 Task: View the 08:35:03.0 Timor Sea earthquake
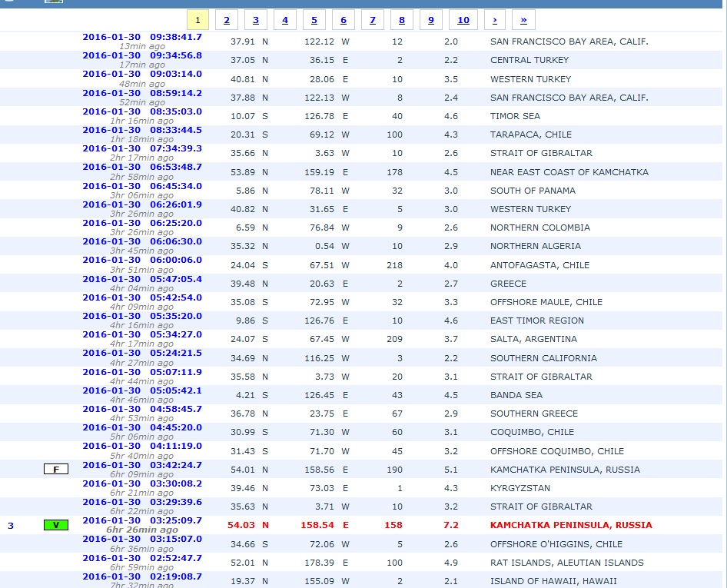142,111
